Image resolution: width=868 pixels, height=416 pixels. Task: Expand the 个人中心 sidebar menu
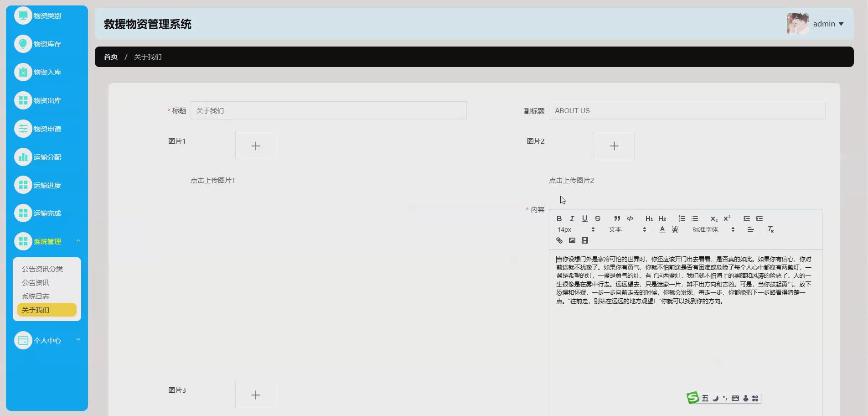pyautogui.click(x=47, y=340)
